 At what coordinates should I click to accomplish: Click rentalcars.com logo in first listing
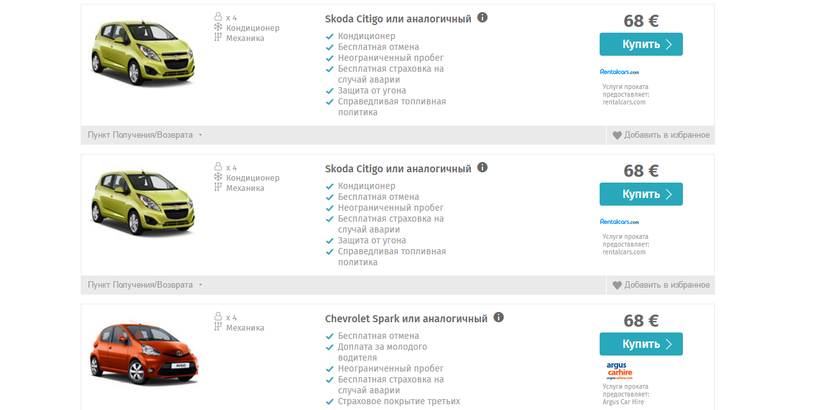pyautogui.click(x=619, y=72)
